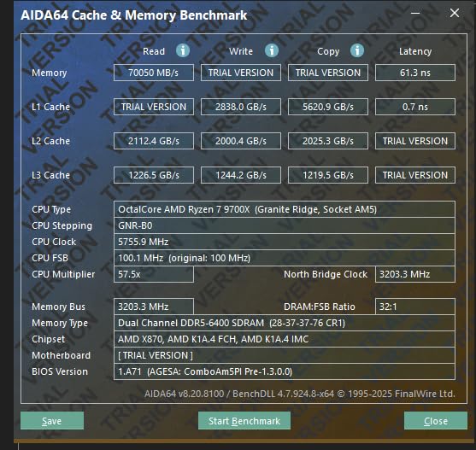The width and height of the screenshot is (476, 450).
Task: Click Start Benchmark button
Action: pyautogui.click(x=244, y=420)
